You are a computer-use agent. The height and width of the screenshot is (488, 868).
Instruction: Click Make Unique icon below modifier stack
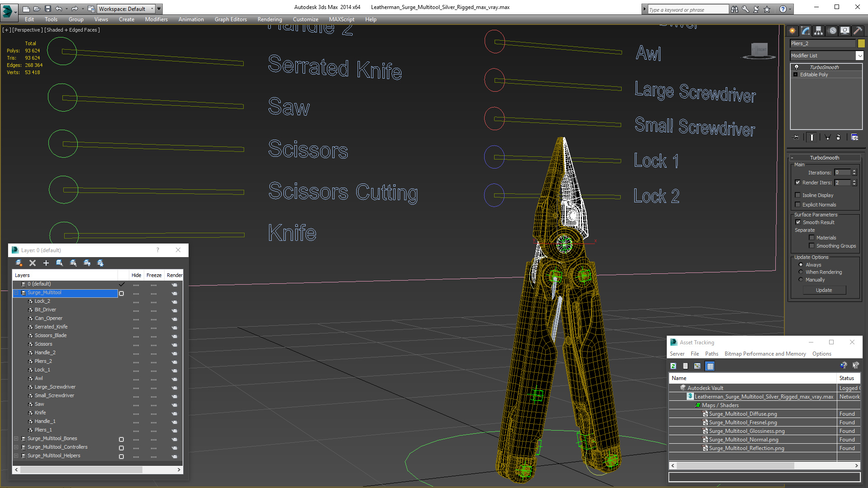click(x=827, y=137)
